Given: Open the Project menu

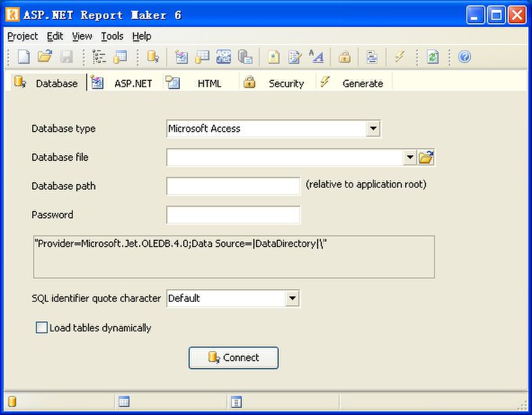Looking at the screenshot, I should pos(22,36).
